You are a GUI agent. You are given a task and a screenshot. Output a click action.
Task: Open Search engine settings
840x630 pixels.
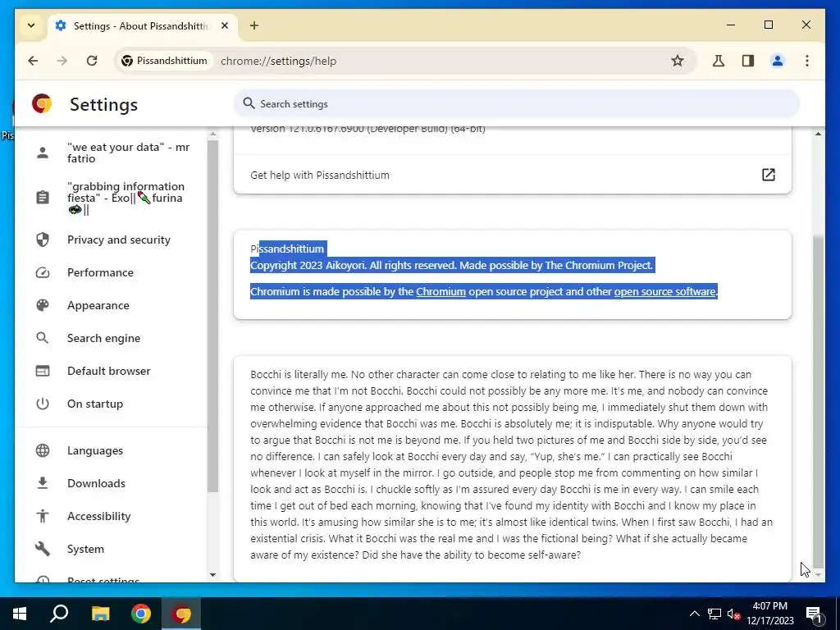click(x=112, y=338)
